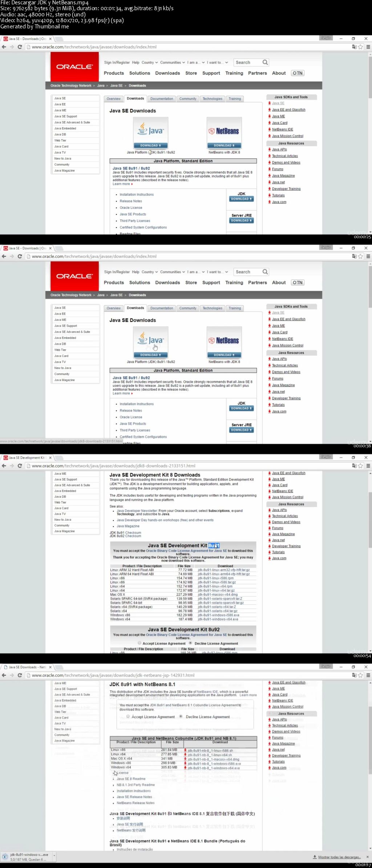The height and width of the screenshot is (868, 372).
Task: Click the search magnifier in the 00:00:38 frame
Action: (265, 272)
